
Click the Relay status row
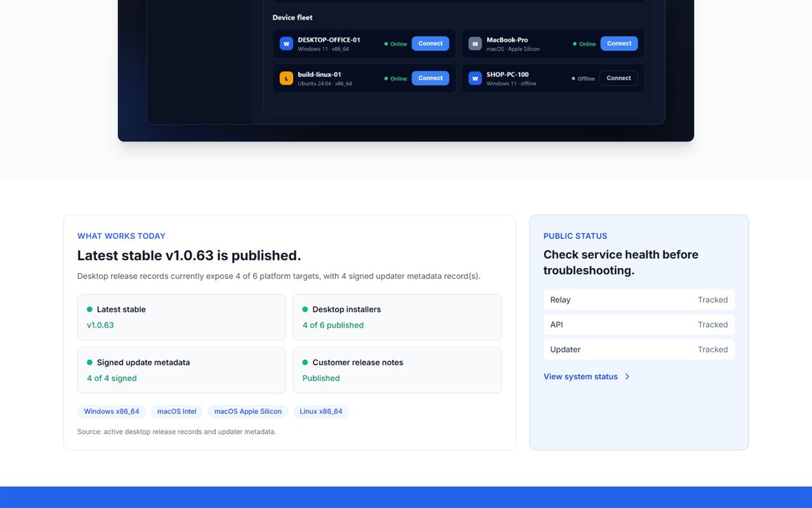pyautogui.click(x=639, y=300)
